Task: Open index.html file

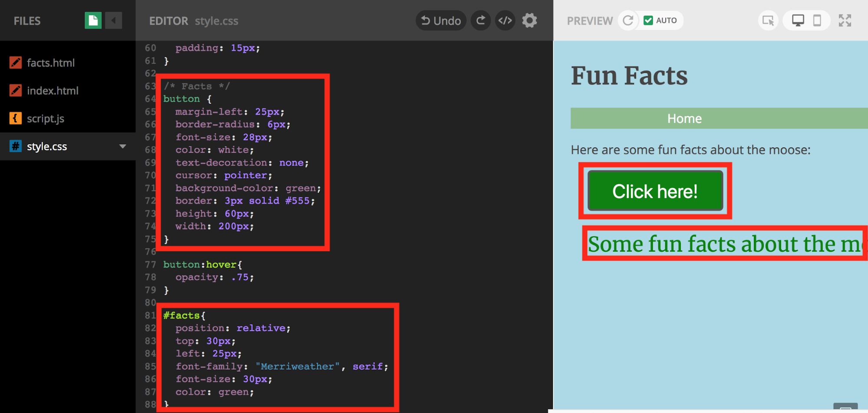Action: click(53, 91)
